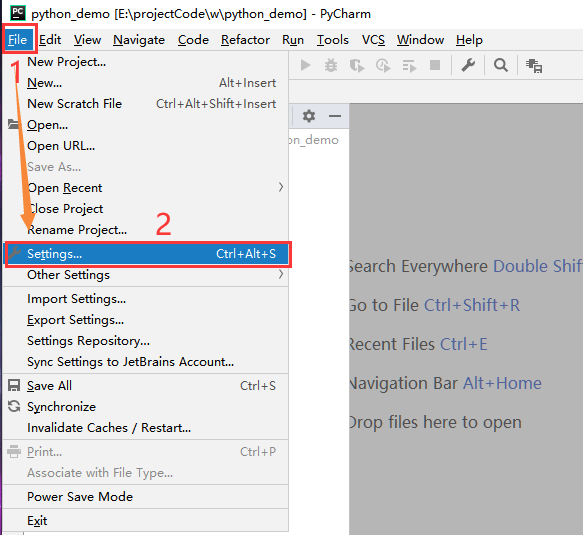Screen dimensions: 583x535
Task: Click the Ctrl+Shift+R shortcut hint text
Action: tap(472, 305)
